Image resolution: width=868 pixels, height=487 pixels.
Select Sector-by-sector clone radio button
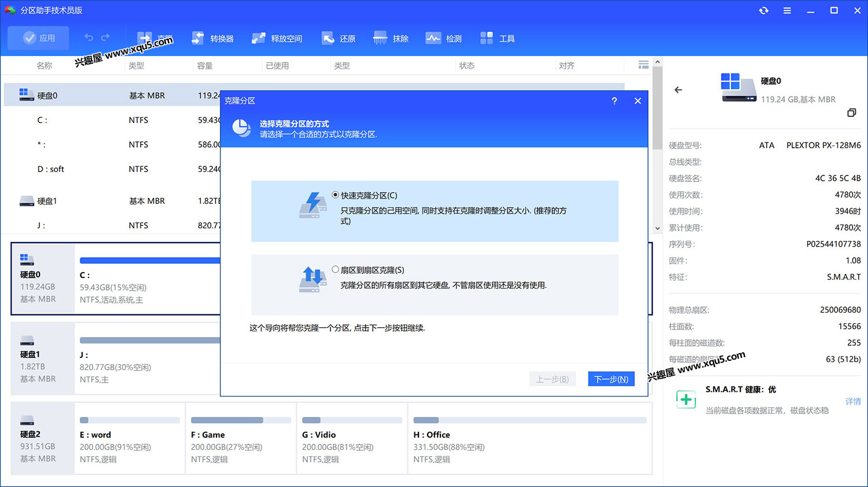point(336,269)
